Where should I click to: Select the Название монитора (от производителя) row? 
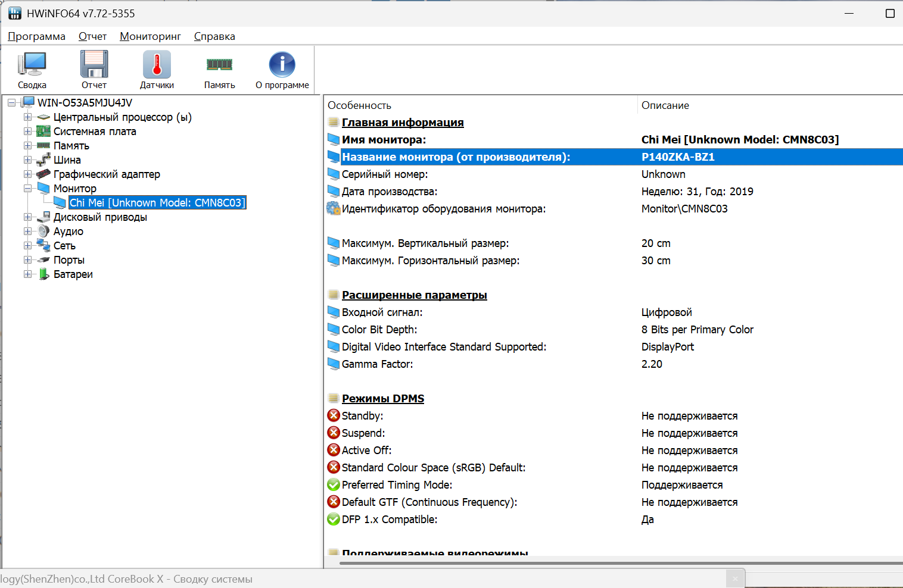[614, 157]
